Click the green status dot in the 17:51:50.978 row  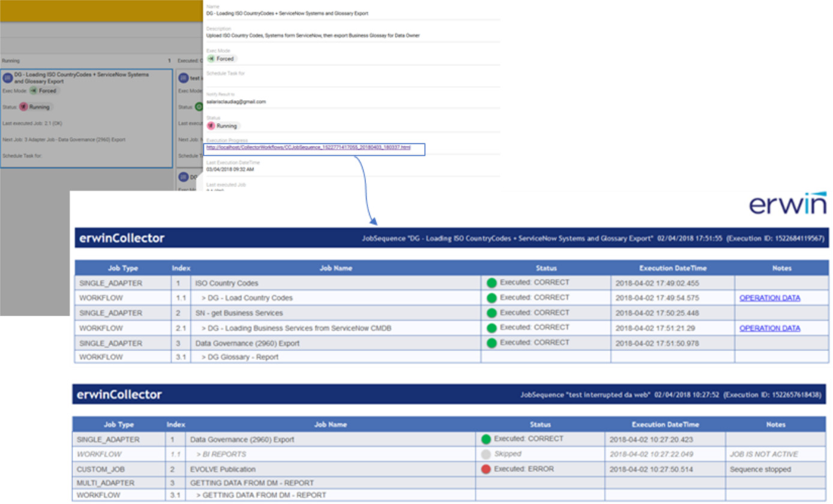point(492,343)
